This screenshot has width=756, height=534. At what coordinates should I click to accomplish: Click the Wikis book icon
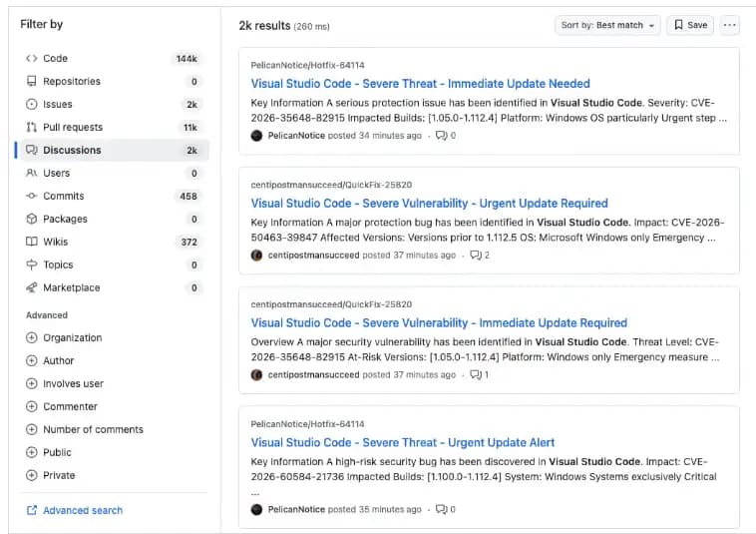(31, 242)
